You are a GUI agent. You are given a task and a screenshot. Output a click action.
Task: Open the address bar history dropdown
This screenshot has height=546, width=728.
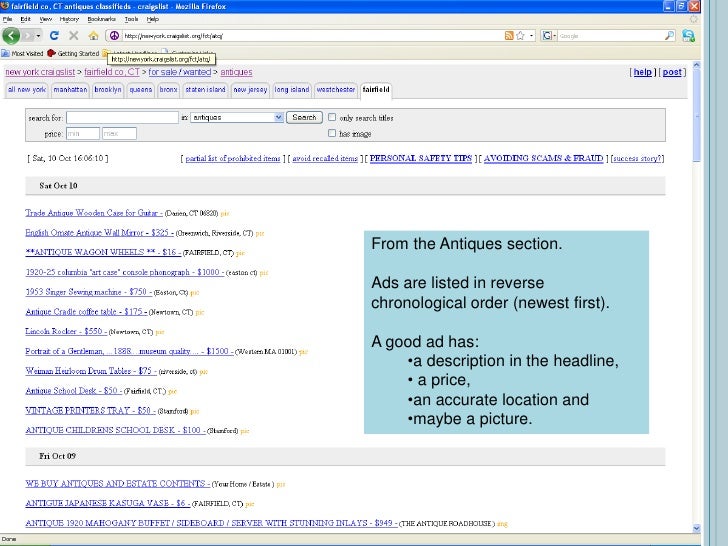(x=531, y=36)
